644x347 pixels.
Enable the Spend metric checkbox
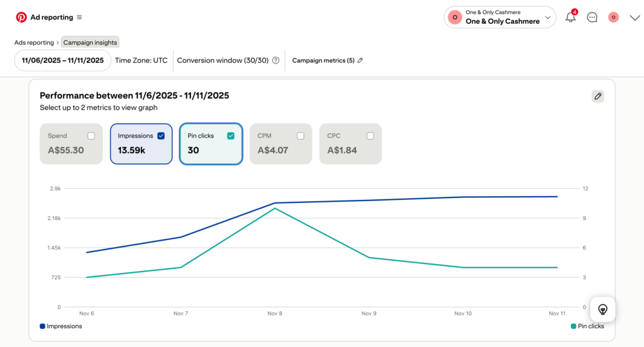click(92, 136)
